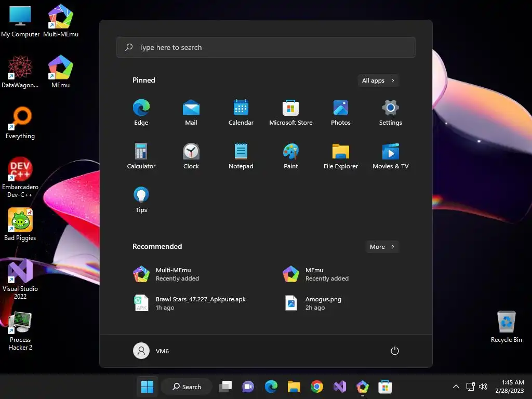
Task: Open Edge from pinned apps
Action: 141,113
